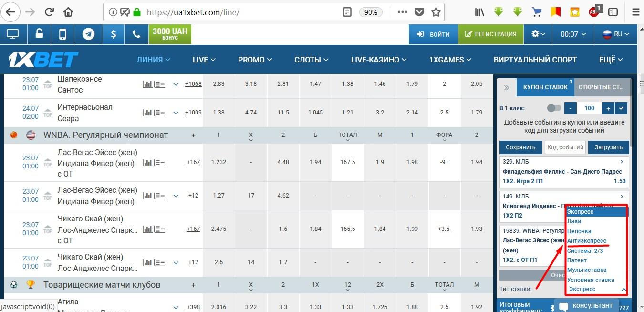Collapse the bet slip panel arrows icon
Image resolution: width=644 pixels, height=312 pixels.
coord(507,87)
